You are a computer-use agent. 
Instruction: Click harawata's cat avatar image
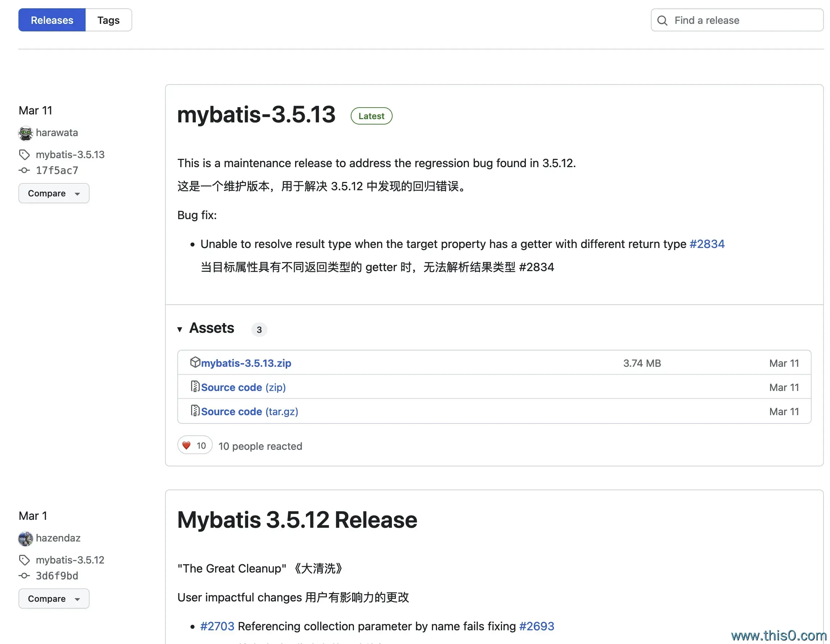pos(25,133)
